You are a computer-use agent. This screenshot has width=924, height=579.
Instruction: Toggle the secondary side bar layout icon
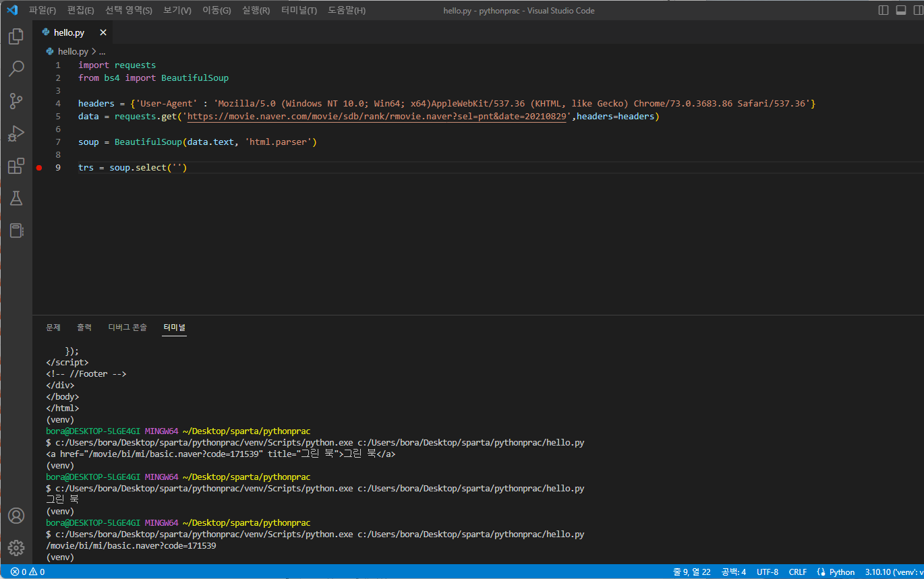pyautogui.click(x=917, y=10)
